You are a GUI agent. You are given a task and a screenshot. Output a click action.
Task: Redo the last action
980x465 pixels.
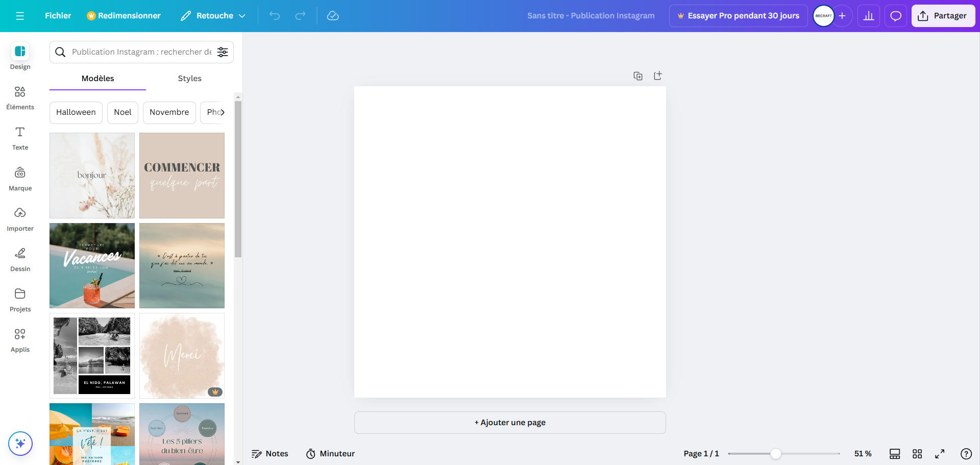(300, 16)
